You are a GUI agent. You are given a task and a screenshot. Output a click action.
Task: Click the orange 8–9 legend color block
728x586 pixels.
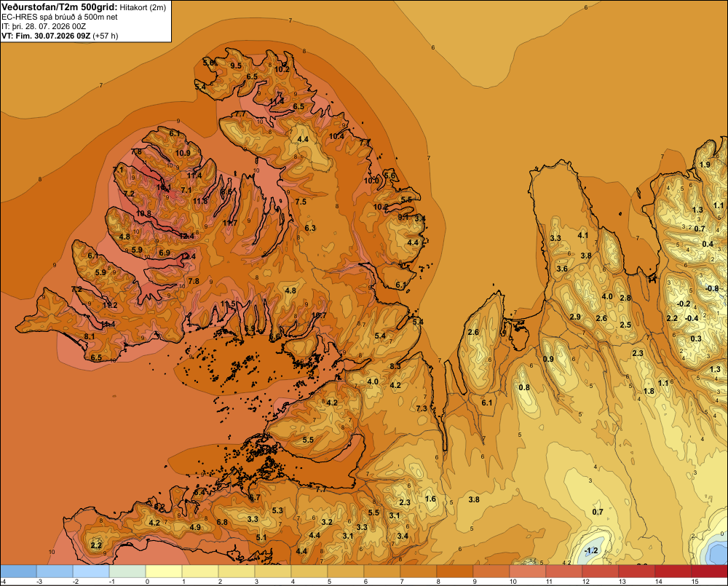(455, 571)
